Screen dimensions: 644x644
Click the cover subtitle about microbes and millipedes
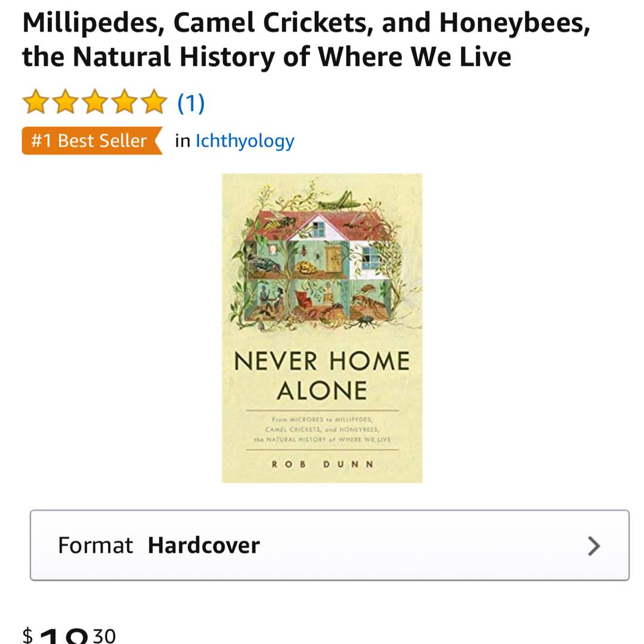[322, 429]
